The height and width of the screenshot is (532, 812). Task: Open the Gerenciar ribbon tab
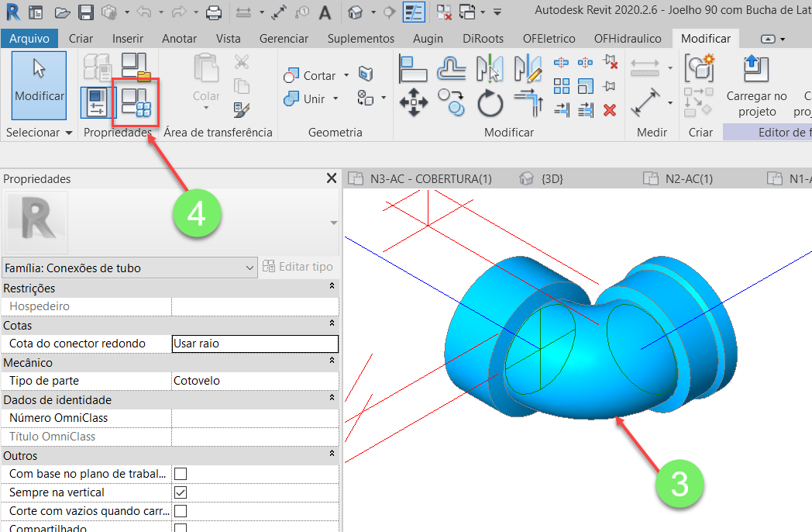tap(284, 37)
